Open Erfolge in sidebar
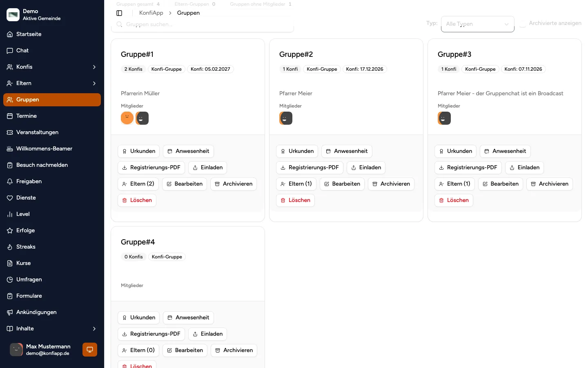The width and height of the screenshot is (588, 368). tap(52, 231)
